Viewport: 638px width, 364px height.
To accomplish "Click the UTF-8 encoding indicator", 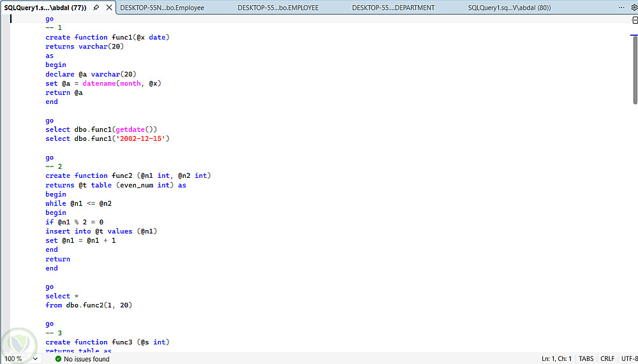I will [629, 359].
